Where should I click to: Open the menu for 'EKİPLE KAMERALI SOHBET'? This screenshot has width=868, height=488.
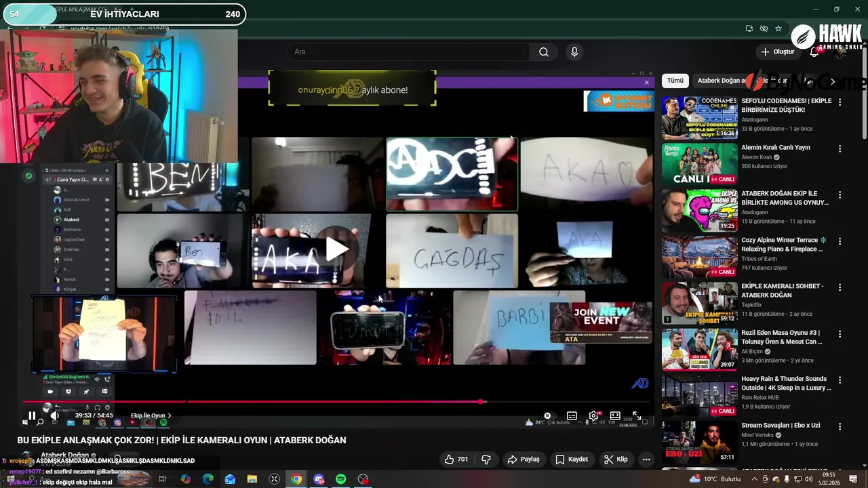(840, 287)
